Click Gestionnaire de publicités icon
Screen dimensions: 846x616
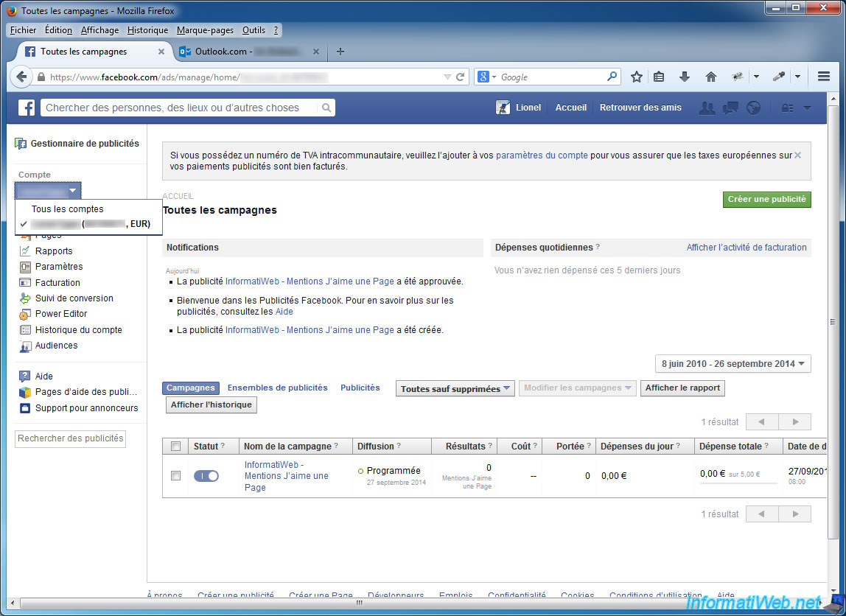[21, 144]
